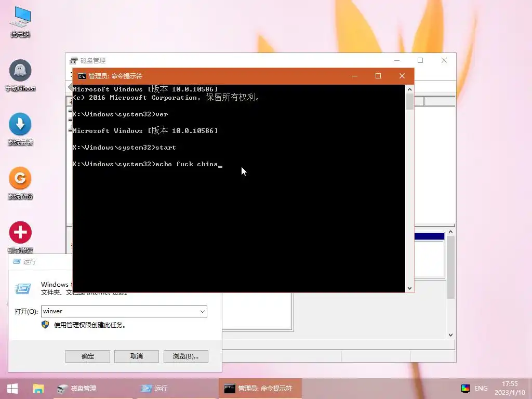Select the 管理员: 命令提示符 taskbar button
Viewport: 532px width, 399px height.
pyautogui.click(x=260, y=389)
